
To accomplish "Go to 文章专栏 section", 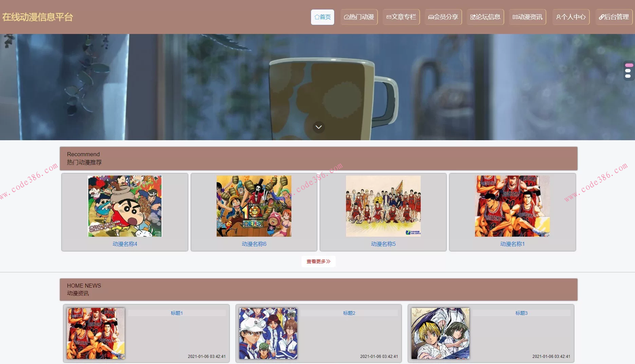I will (x=401, y=17).
